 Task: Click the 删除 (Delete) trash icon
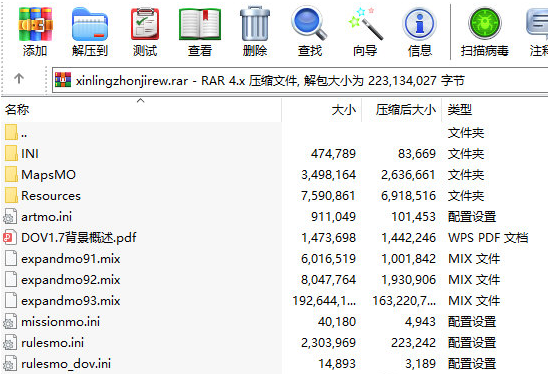pyautogui.click(x=255, y=24)
